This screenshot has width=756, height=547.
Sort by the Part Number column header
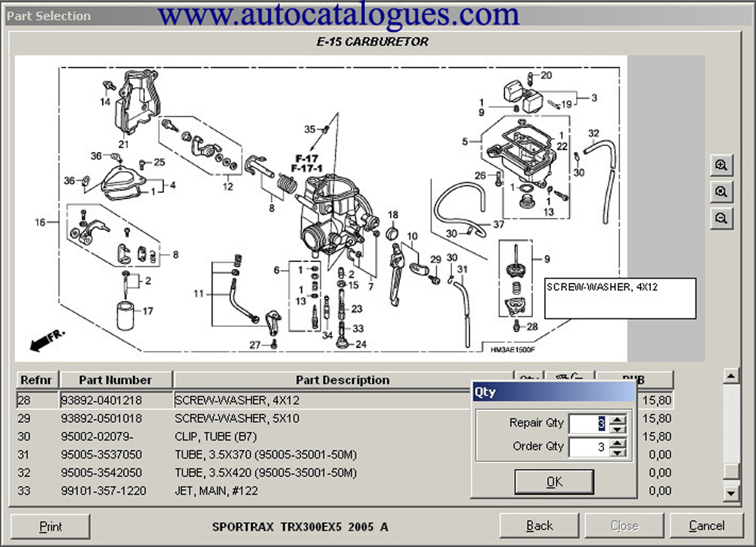coord(116,380)
